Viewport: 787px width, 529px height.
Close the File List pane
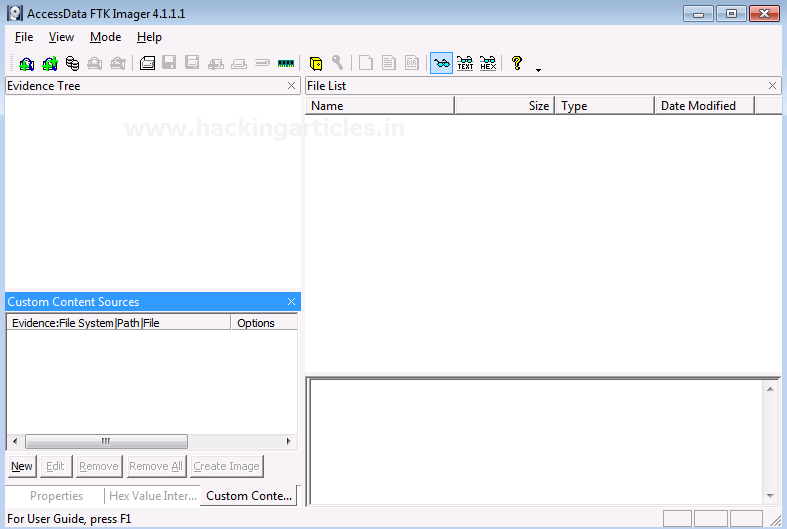tap(772, 86)
